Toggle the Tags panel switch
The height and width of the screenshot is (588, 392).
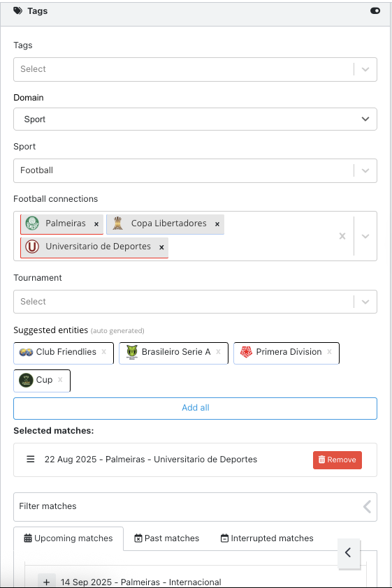tap(375, 11)
